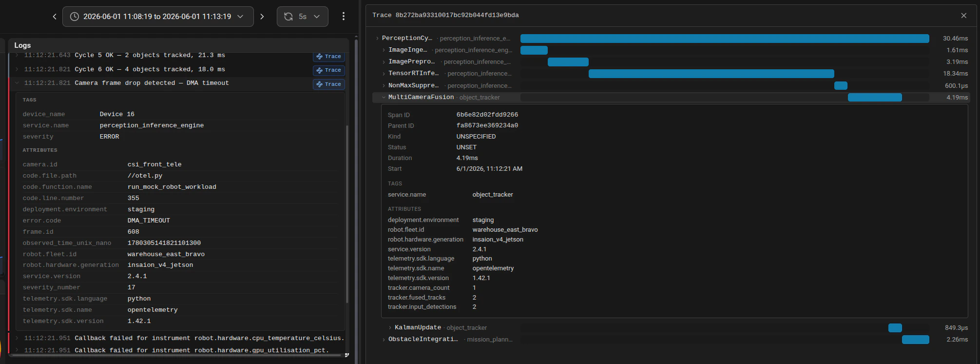Expand the NonMaxSuppre... span

(384, 85)
